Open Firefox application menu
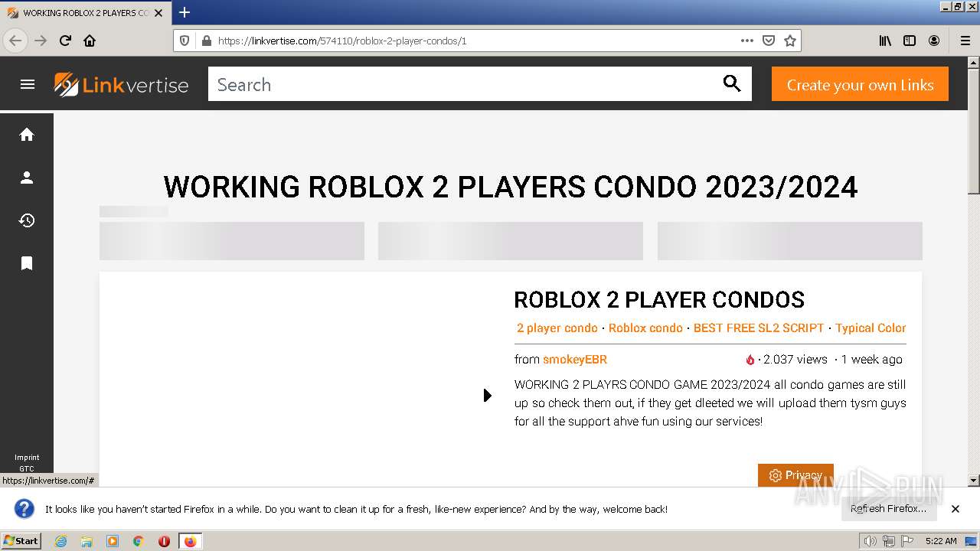 (x=965, y=41)
